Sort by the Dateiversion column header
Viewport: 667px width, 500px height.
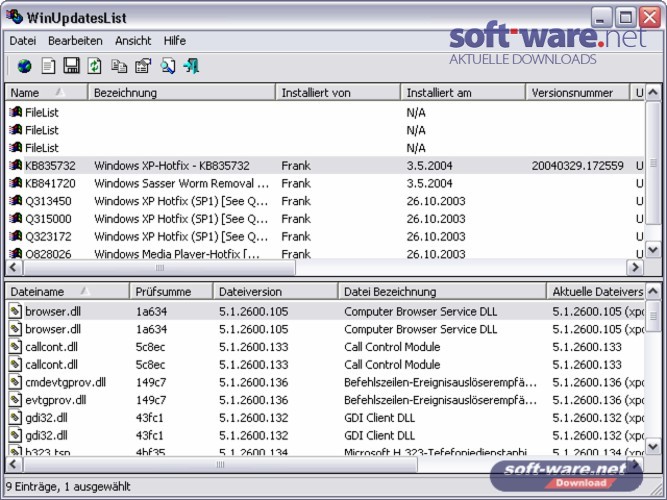[275, 291]
